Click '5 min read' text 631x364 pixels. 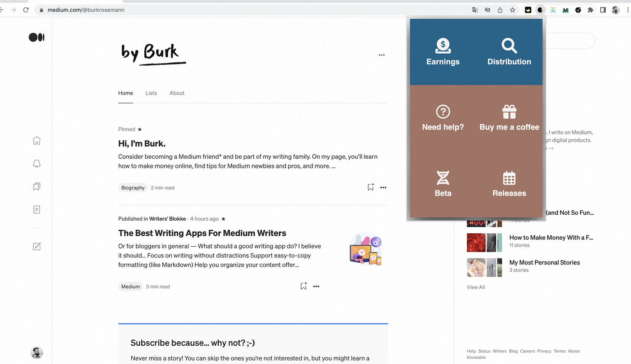tap(158, 287)
